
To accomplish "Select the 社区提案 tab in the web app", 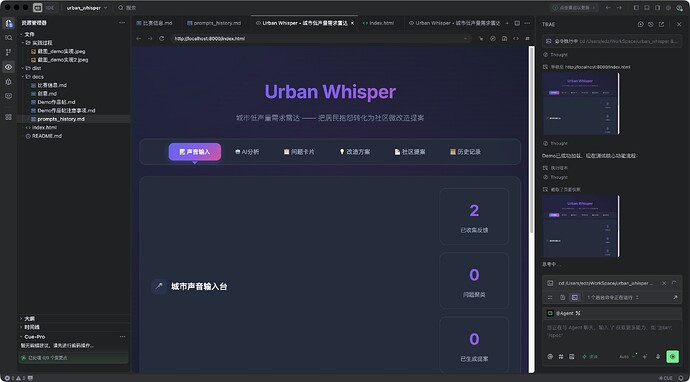I will 410,152.
